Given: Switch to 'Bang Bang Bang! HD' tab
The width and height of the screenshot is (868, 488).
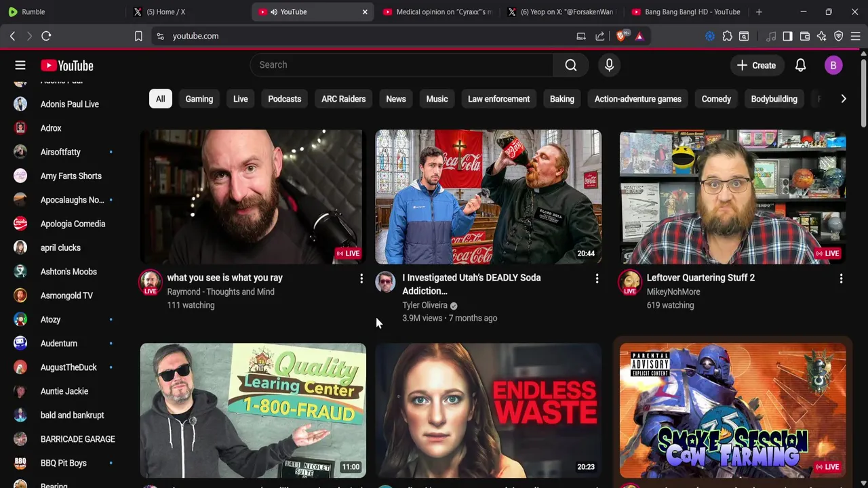Looking at the screenshot, I should pyautogui.click(x=685, y=12).
